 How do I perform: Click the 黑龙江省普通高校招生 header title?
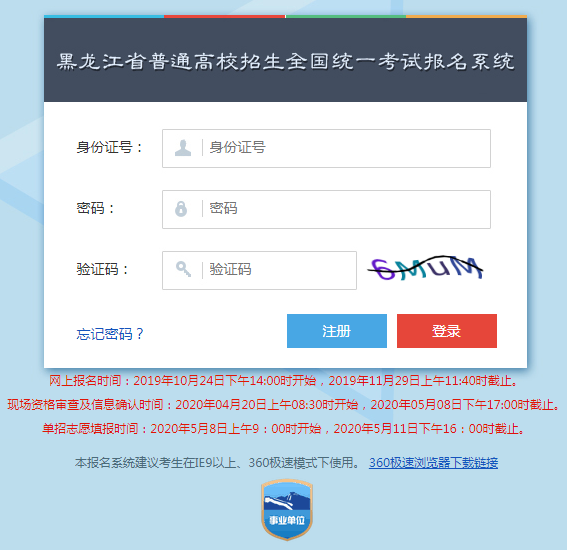click(285, 61)
